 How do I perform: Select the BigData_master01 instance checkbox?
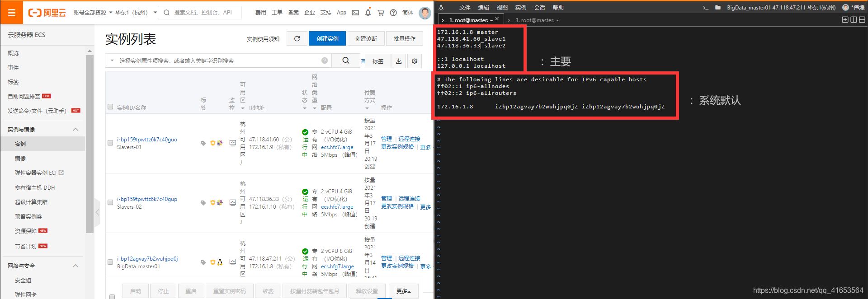[x=110, y=262]
